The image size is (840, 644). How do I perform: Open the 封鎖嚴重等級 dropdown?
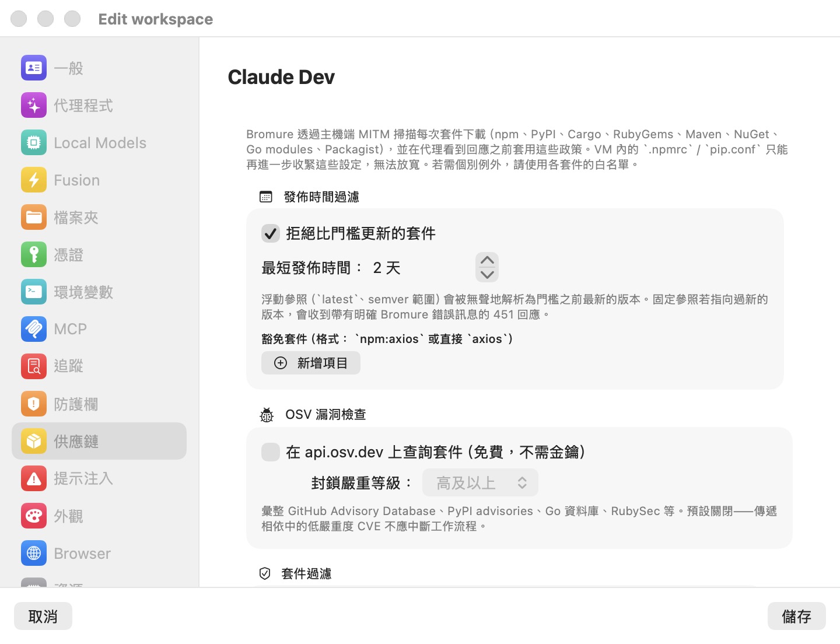click(480, 483)
